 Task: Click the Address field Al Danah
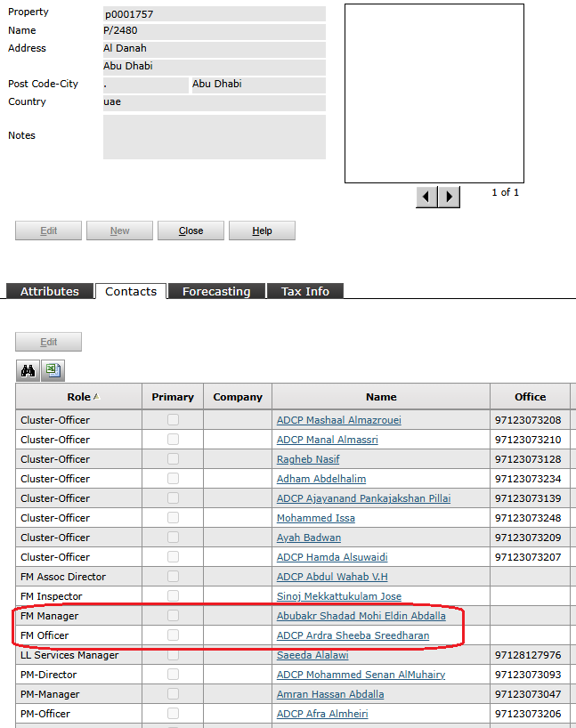215,49
